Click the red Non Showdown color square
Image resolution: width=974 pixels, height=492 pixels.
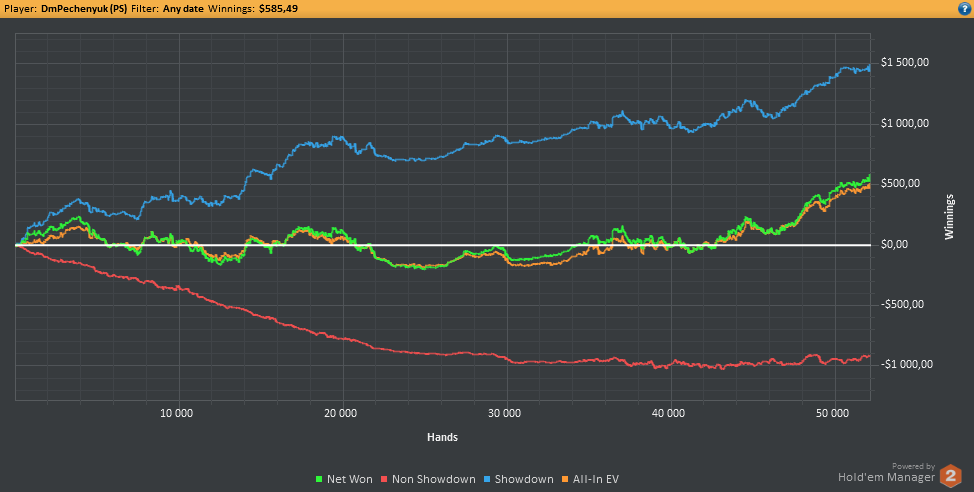385,480
